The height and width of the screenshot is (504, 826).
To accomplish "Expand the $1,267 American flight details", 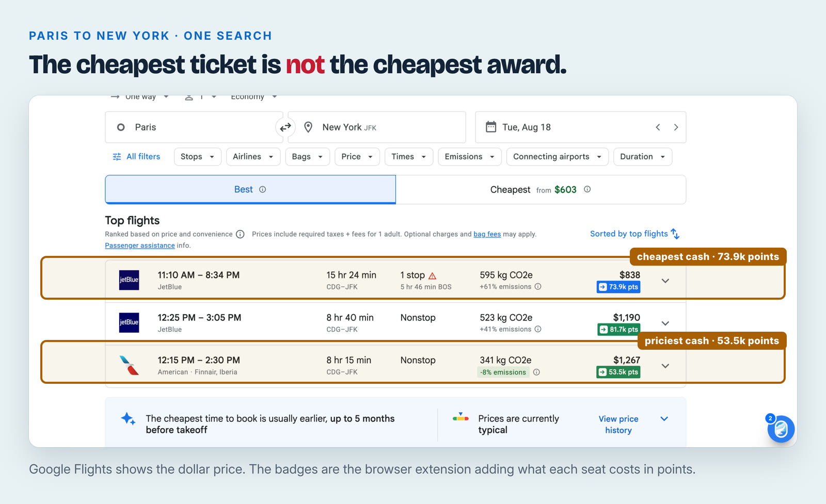I will point(665,366).
